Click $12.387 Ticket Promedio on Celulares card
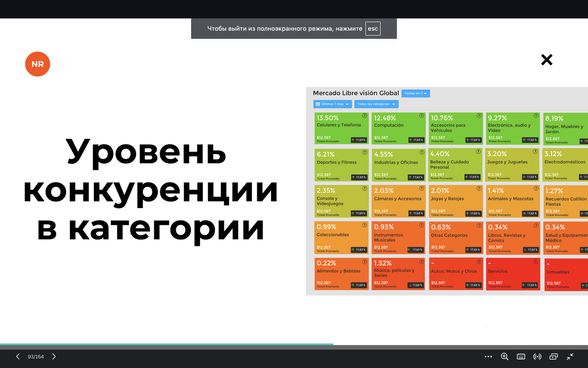 point(327,139)
